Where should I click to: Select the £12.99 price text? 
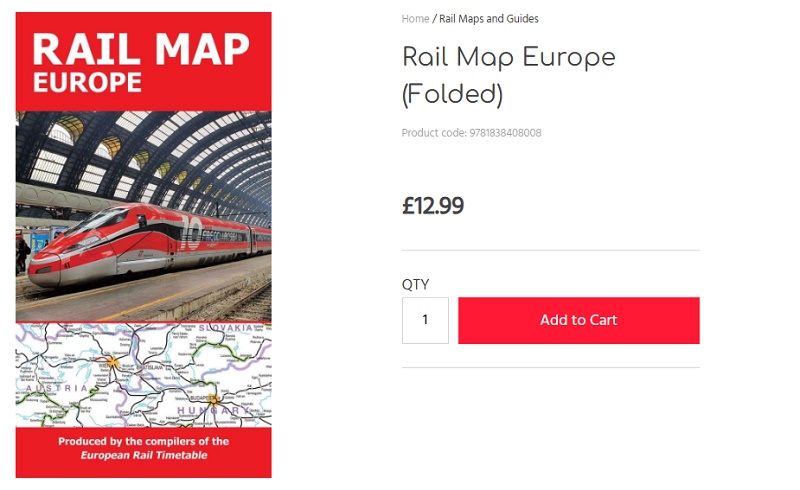(433, 206)
